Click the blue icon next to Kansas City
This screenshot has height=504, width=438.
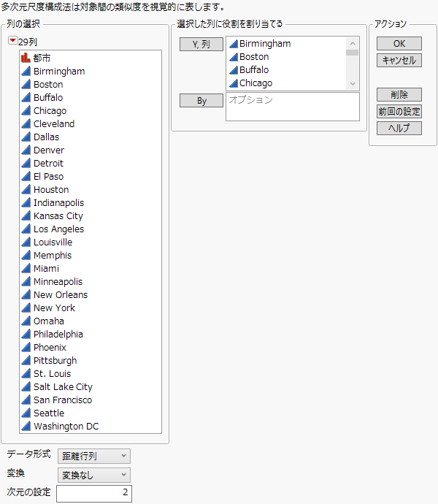point(26,216)
